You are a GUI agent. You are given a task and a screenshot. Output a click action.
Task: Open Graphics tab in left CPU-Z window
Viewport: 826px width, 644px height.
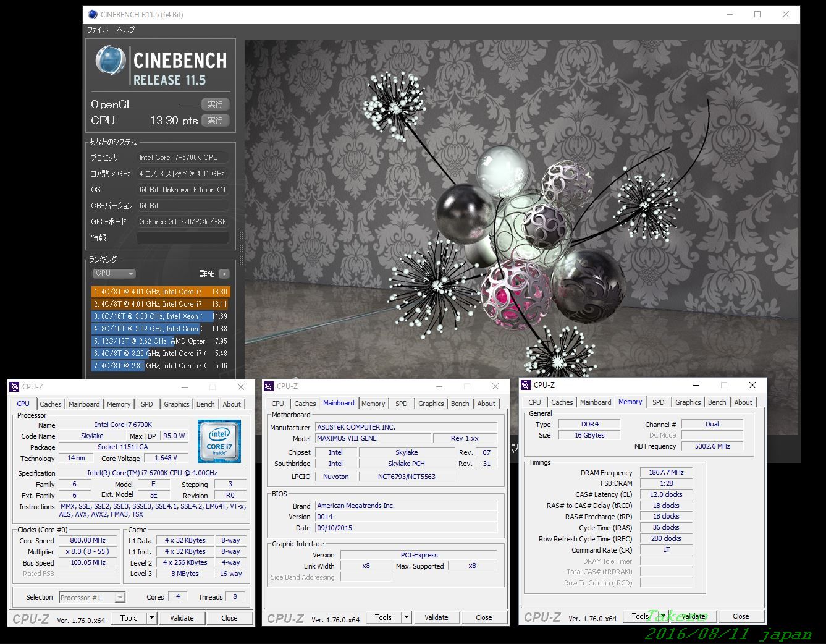point(177,404)
